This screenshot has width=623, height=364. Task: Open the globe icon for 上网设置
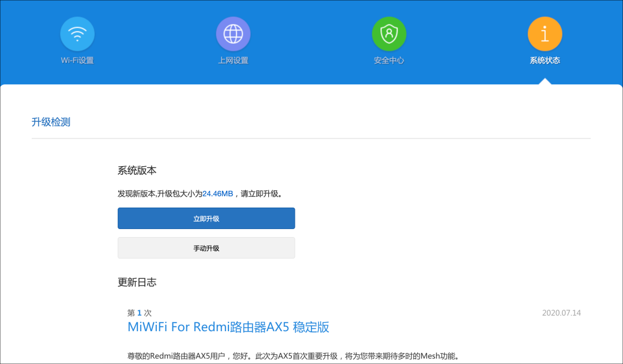[x=233, y=34]
